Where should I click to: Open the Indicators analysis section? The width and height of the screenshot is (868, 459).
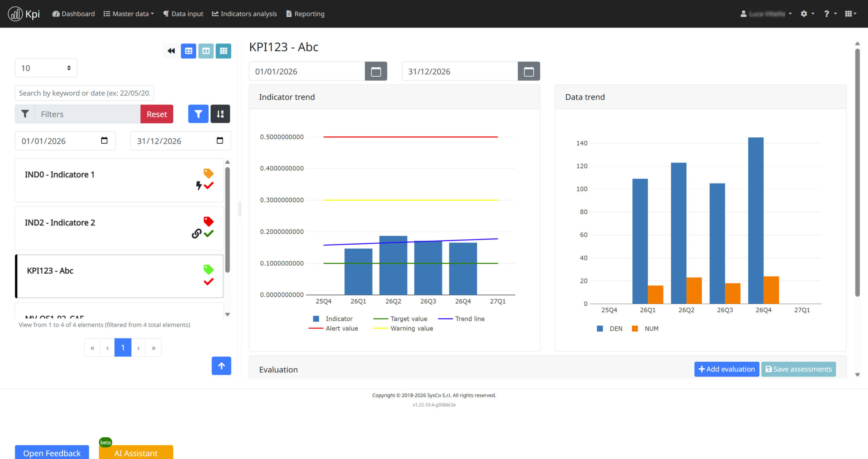tap(244, 14)
